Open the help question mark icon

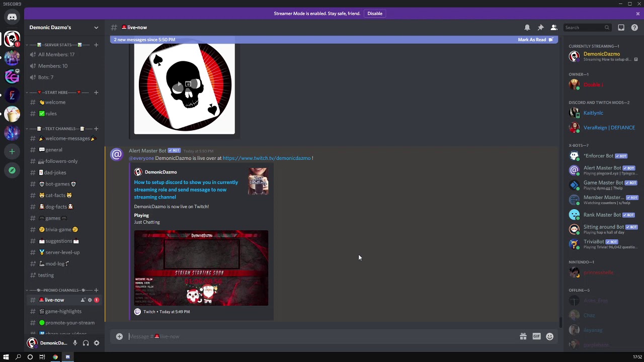point(635,28)
